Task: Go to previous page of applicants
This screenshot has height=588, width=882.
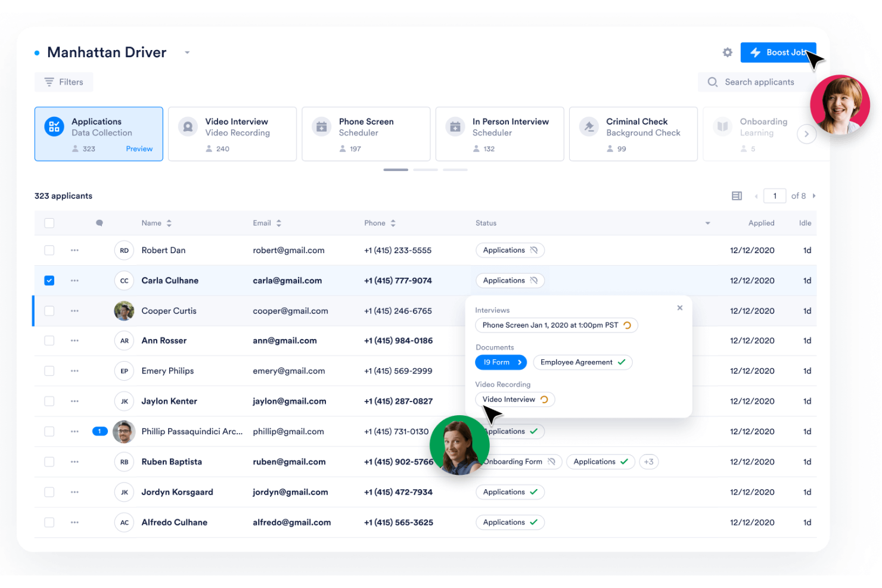Action: coord(756,196)
